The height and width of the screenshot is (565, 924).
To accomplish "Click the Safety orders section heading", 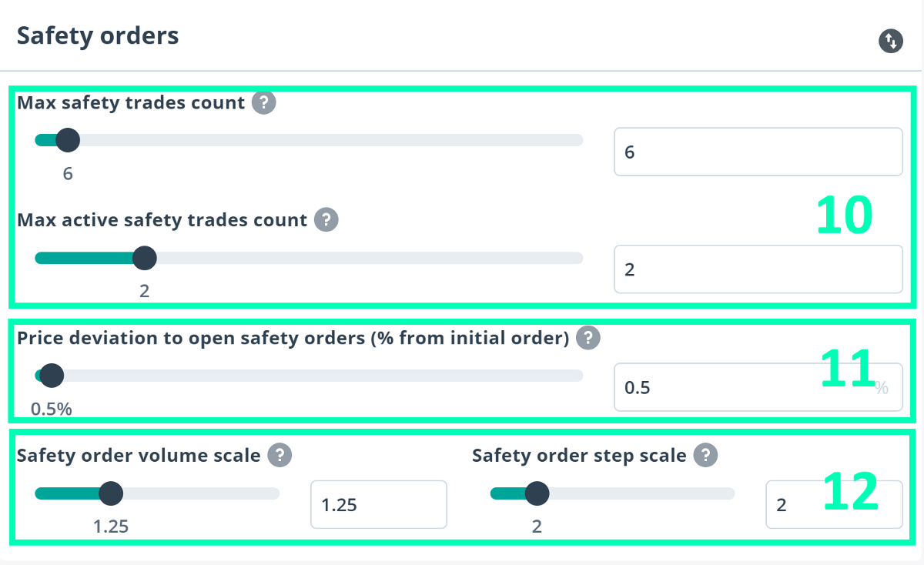I will coord(98,35).
